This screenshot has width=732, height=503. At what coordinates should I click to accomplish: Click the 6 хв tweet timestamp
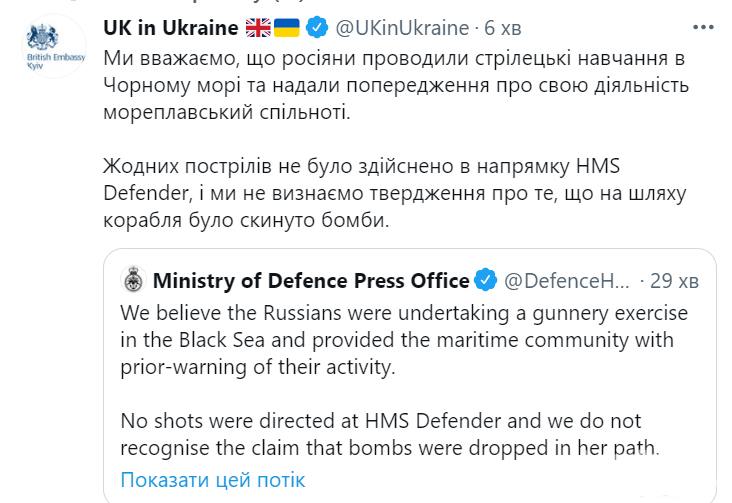coord(502,28)
